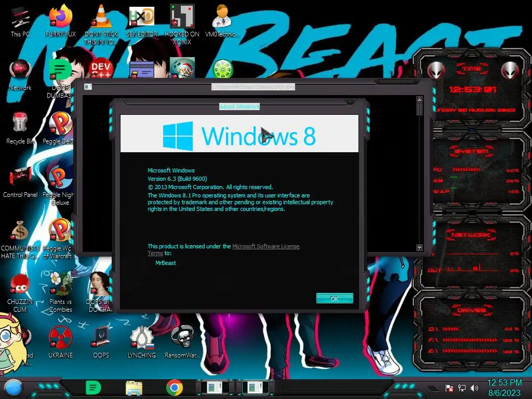This screenshot has height=399, width=532.
Task: Click the left alien head on TIME widget
Action: point(436,70)
